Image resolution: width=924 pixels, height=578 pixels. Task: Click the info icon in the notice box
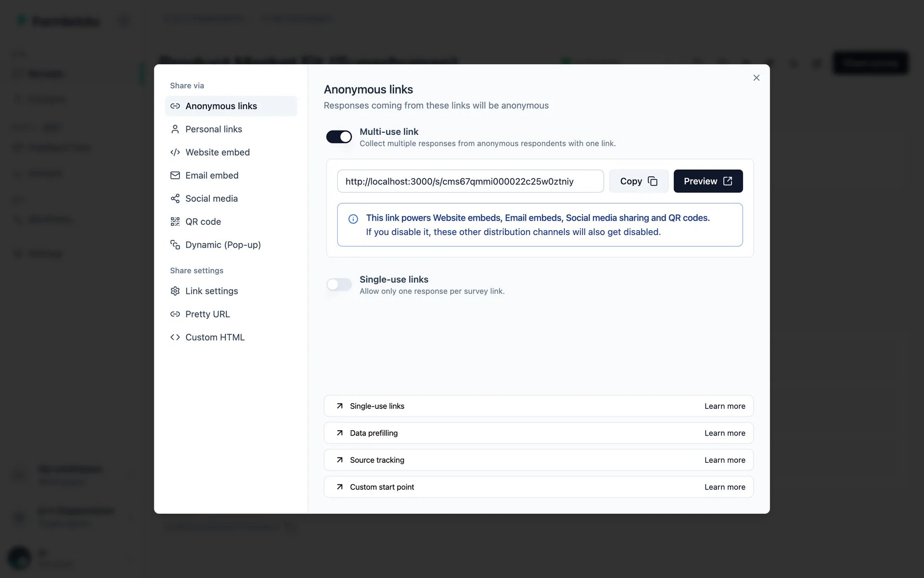tap(353, 219)
